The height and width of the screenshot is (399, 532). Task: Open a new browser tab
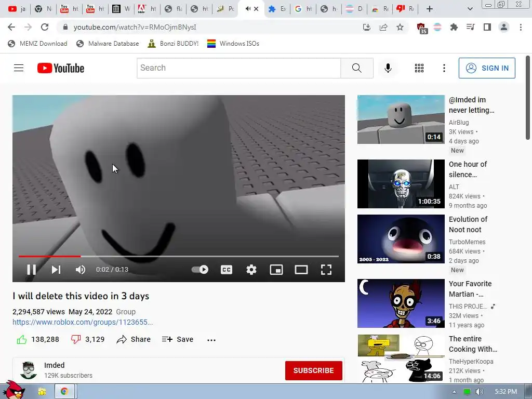[430, 9]
